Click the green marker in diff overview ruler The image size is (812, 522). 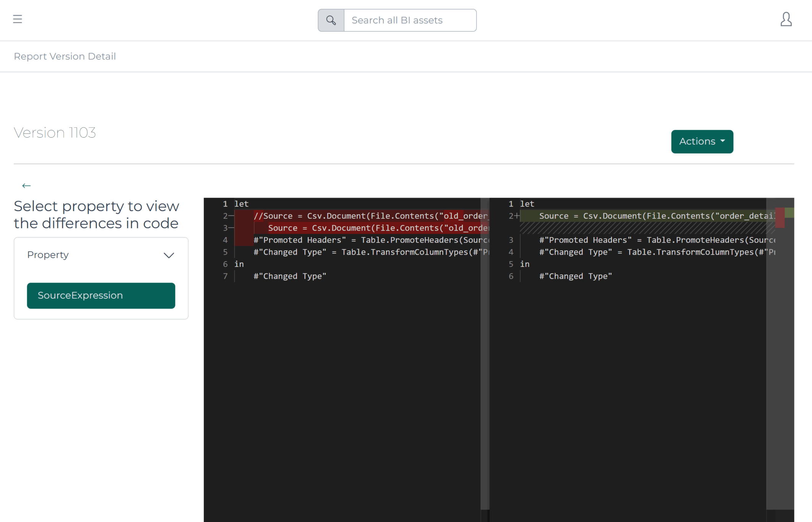pyautogui.click(x=789, y=213)
